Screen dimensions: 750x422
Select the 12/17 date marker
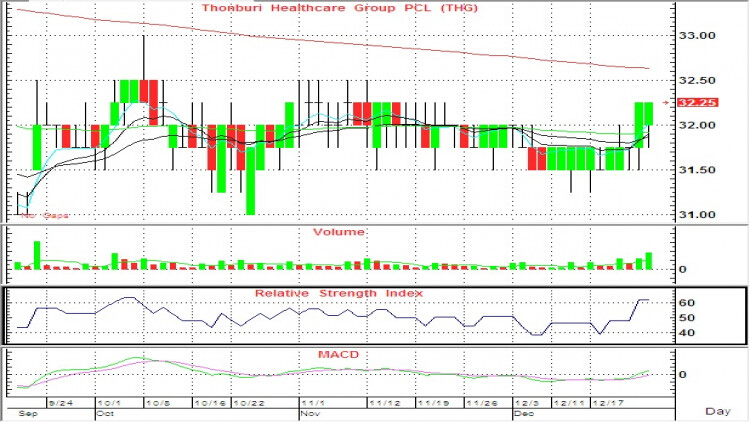[608, 403]
